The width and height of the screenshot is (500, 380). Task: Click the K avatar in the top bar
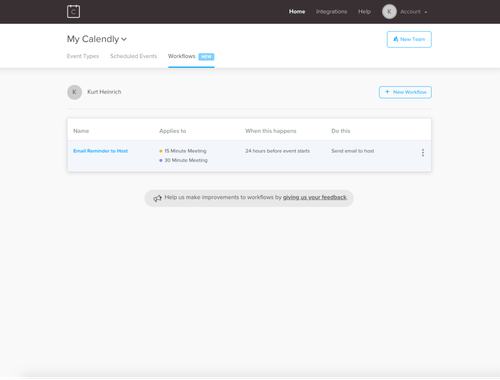pyautogui.click(x=389, y=12)
